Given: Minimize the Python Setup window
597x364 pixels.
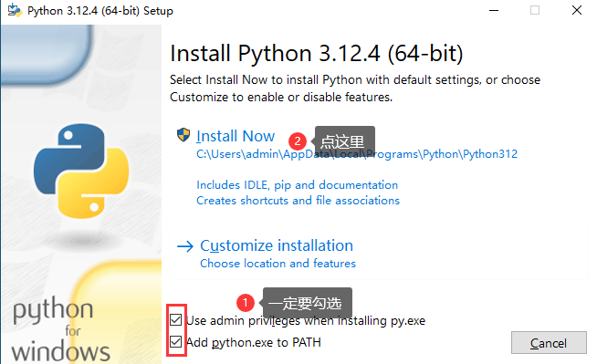Looking at the screenshot, I should tap(494, 10).
